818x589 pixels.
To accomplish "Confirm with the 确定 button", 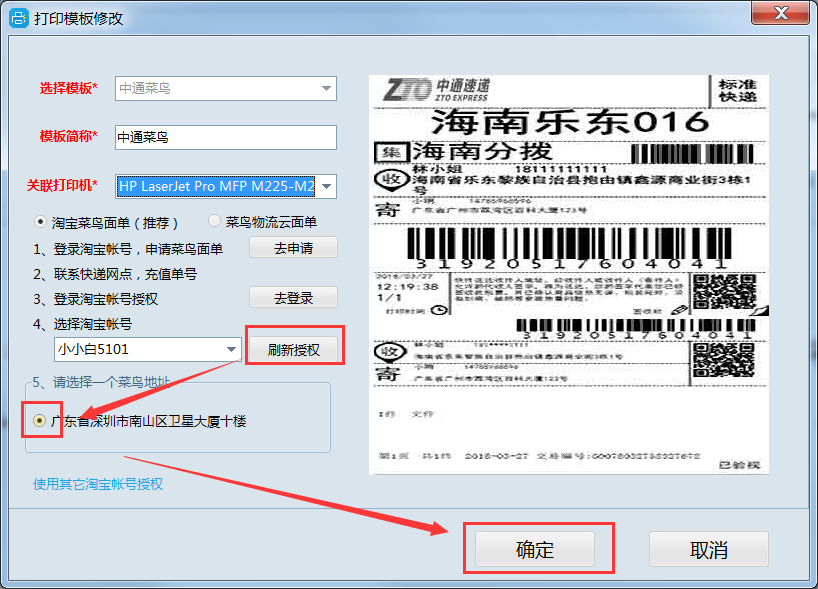I will [535, 549].
